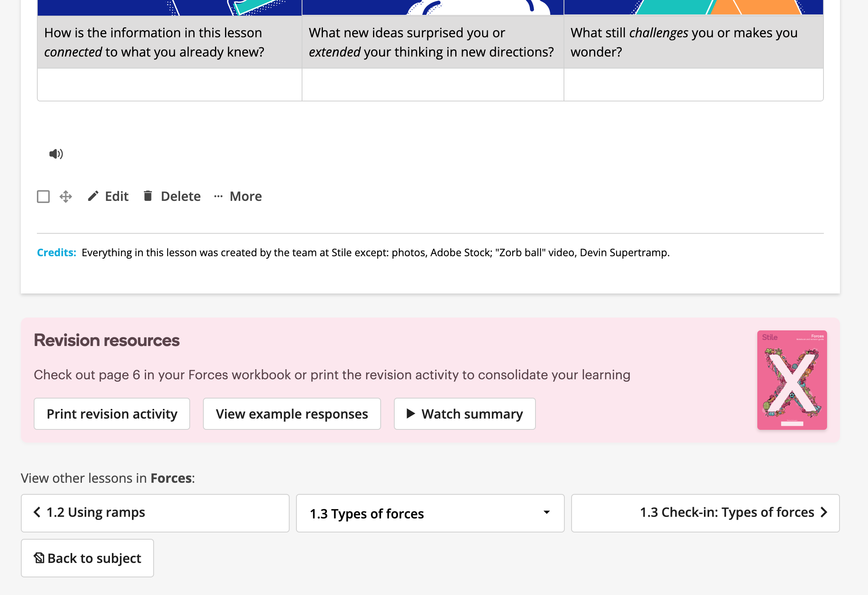
Task: Click the dropdown arrow in lesson selector
Action: (x=546, y=512)
